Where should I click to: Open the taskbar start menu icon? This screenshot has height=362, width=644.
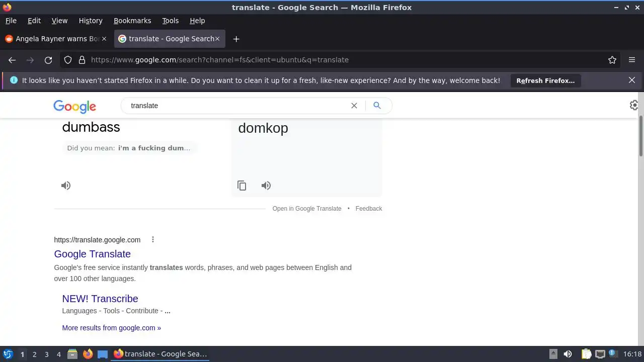[8, 354]
